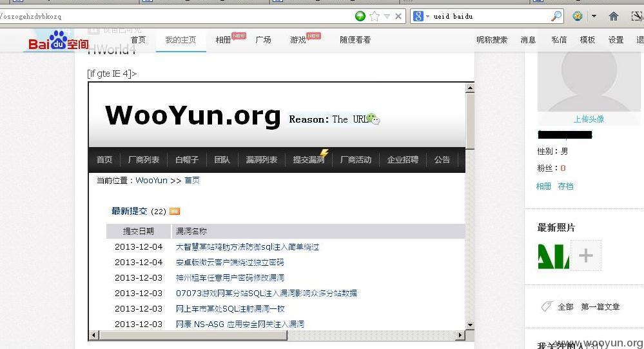This screenshot has width=644, height=349.
Task: Open the 网康 NS-ASG vulnerability link
Action: click(x=240, y=324)
